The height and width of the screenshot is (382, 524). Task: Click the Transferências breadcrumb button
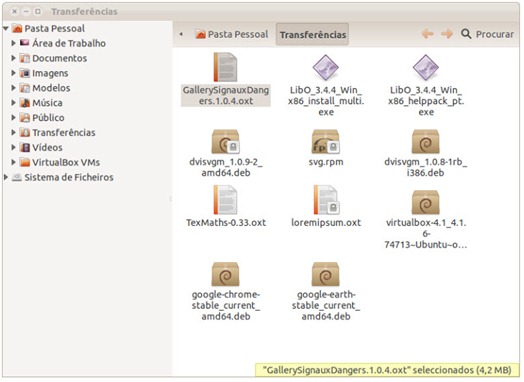(x=312, y=34)
